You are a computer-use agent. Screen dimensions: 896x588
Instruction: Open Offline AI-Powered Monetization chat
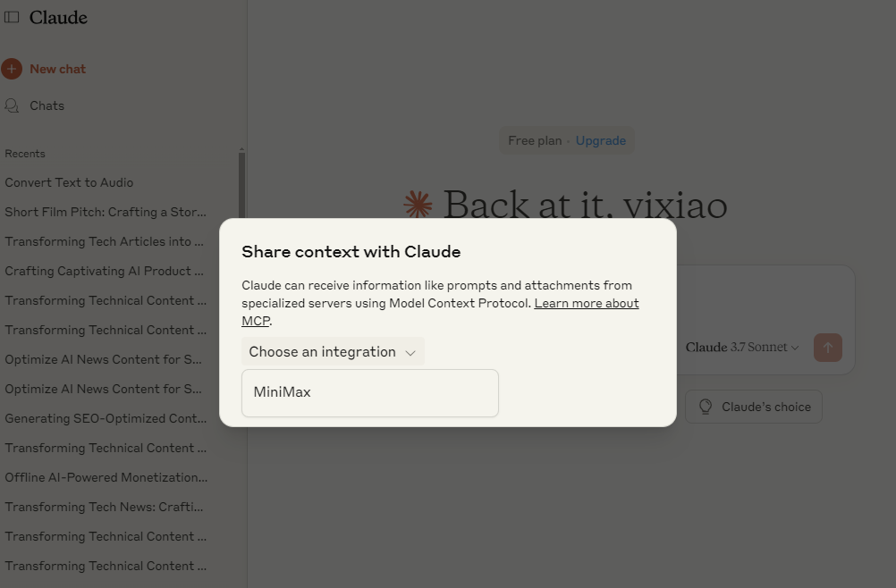click(106, 477)
